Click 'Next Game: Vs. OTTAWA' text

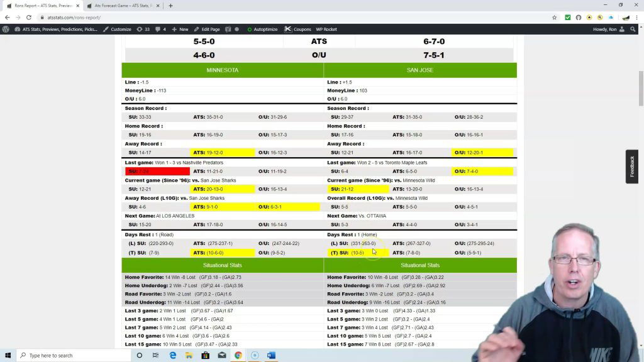(357, 216)
